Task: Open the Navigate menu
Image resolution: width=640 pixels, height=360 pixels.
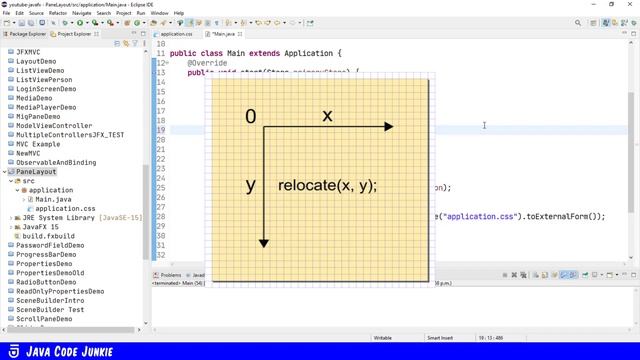Action: coord(82,13)
